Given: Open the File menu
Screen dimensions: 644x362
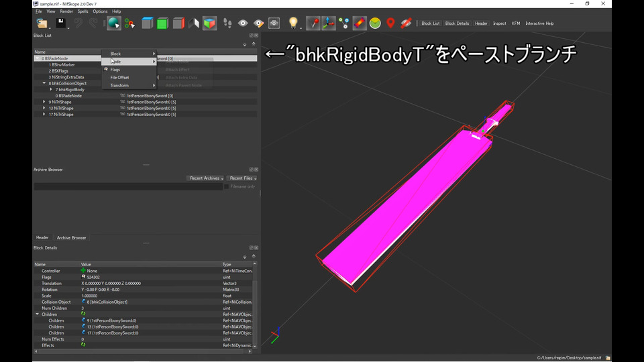Looking at the screenshot, I should [39, 11].
